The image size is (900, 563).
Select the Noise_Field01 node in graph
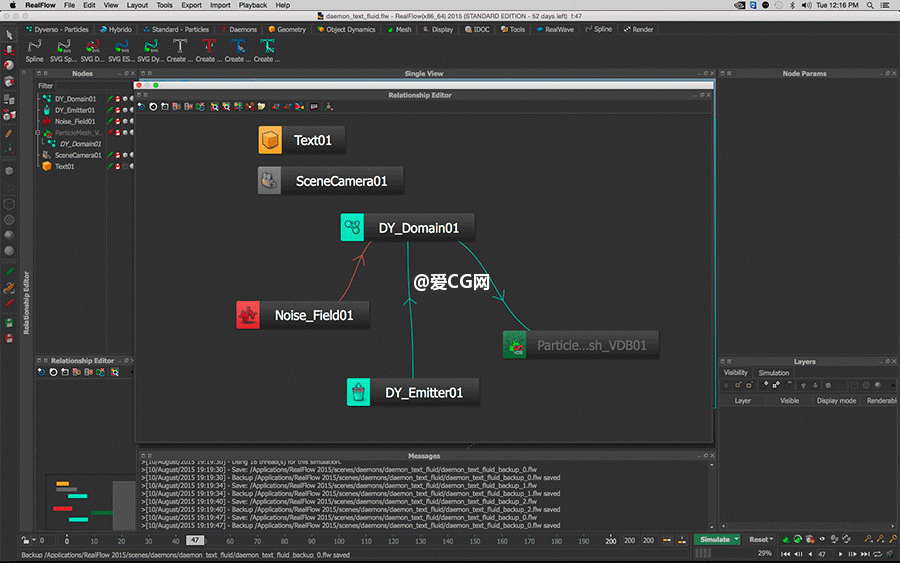tap(302, 315)
